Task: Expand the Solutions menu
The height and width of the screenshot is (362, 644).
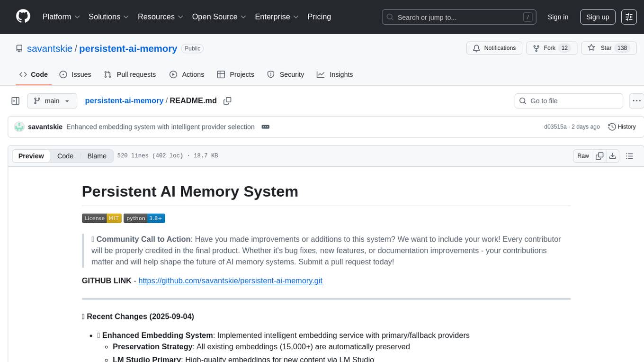Action: pyautogui.click(x=109, y=17)
